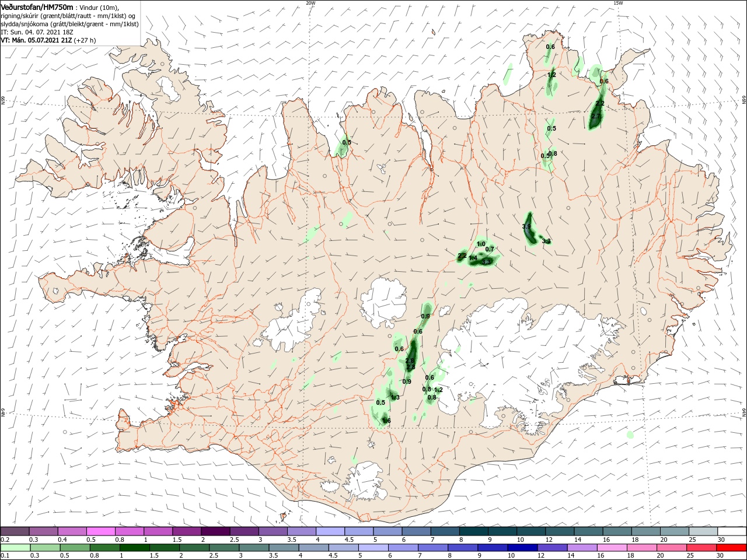Click the 20W longitude label
This screenshot has width=747, height=560.
tap(310, 3)
